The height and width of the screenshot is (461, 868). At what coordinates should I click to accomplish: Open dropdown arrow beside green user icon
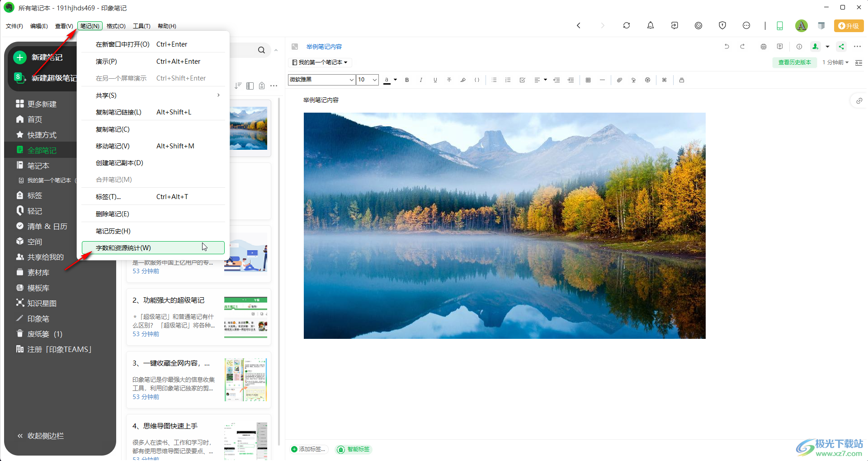pyautogui.click(x=827, y=47)
